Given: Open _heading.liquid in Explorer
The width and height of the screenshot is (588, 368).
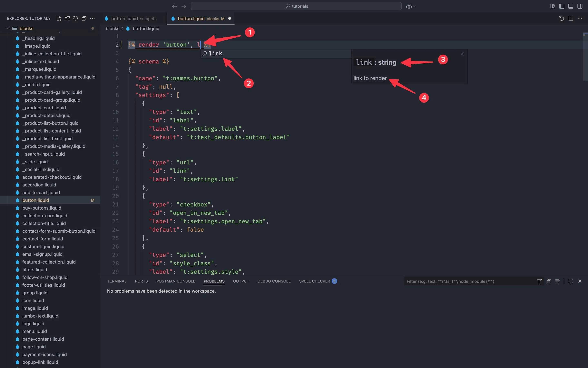Looking at the screenshot, I should (38, 38).
